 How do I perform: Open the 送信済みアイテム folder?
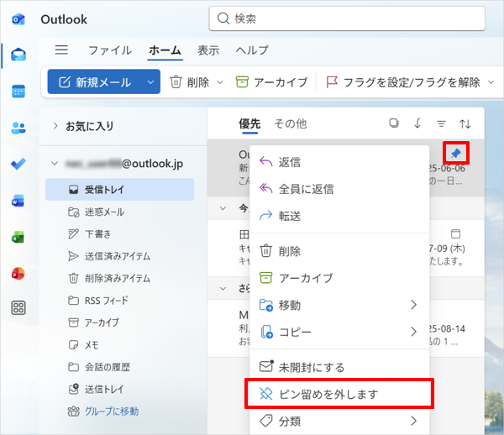click(x=109, y=256)
